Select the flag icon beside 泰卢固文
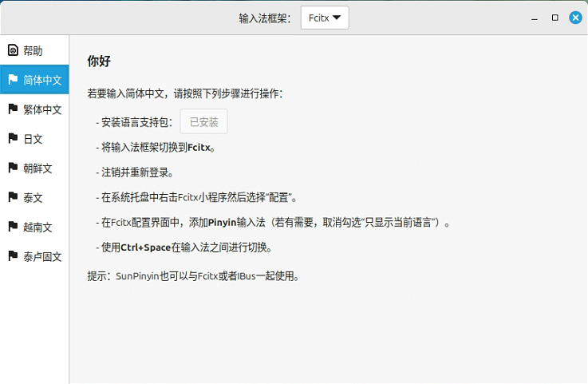 pos(13,256)
